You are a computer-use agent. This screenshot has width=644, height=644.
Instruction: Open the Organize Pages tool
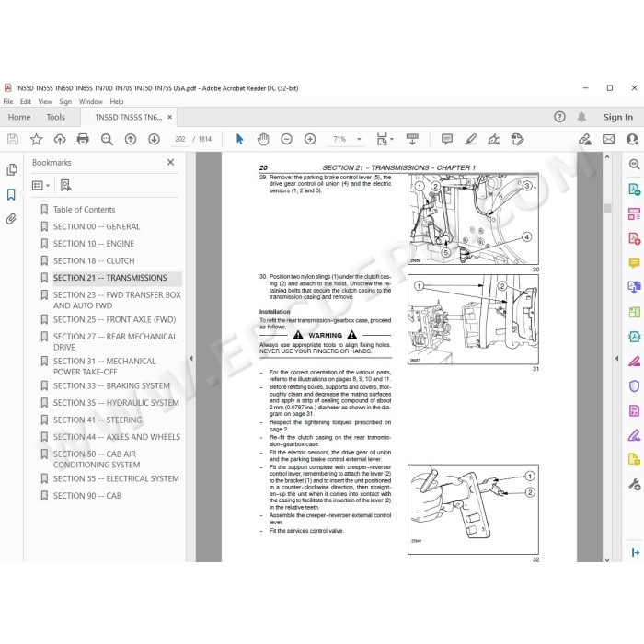coord(634,214)
